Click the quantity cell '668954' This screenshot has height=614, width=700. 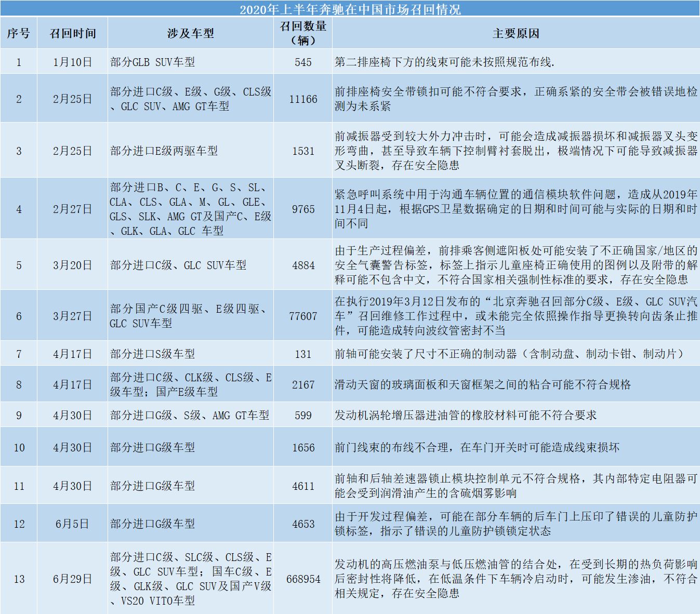pyautogui.click(x=303, y=579)
